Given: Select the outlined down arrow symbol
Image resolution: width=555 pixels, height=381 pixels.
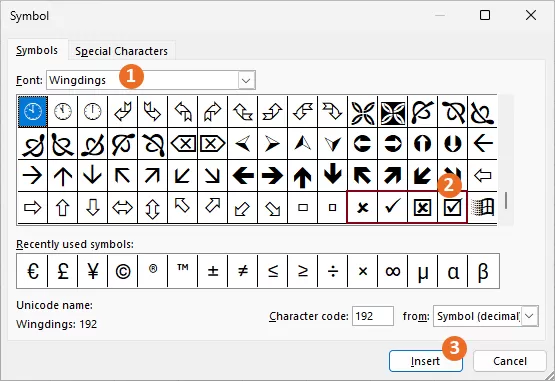Looking at the screenshot, I should (x=92, y=207).
